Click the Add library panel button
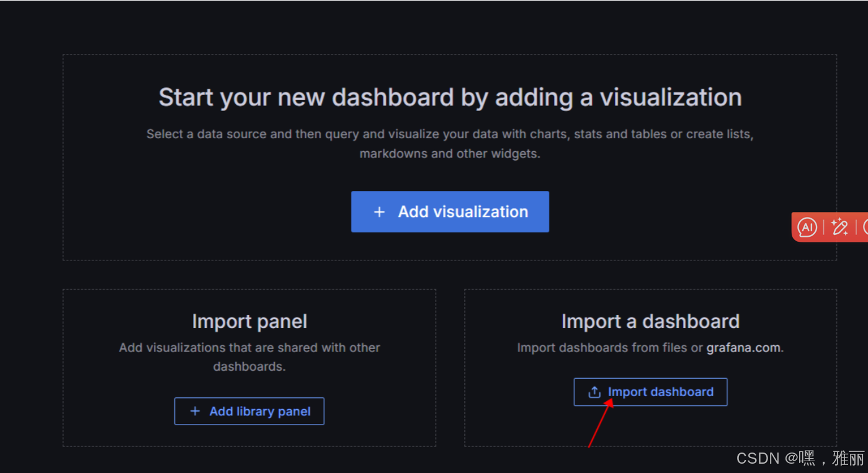The image size is (868, 473). pos(249,411)
